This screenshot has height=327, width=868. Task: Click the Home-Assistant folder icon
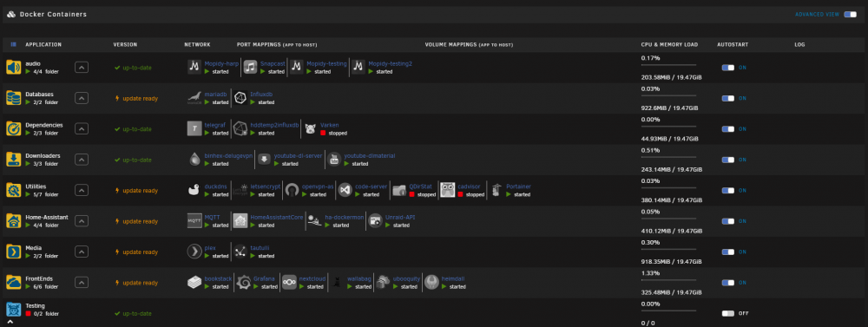click(13, 221)
